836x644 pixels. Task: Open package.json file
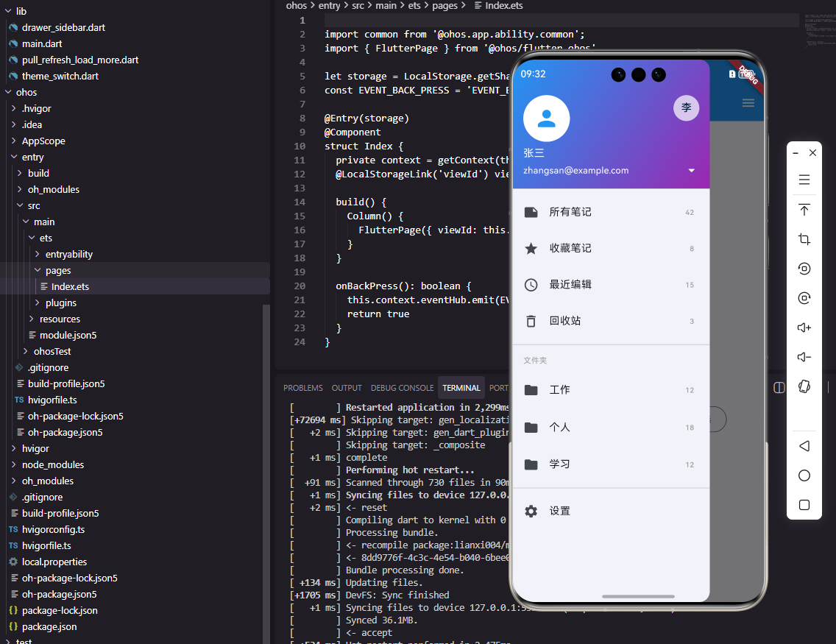49,626
